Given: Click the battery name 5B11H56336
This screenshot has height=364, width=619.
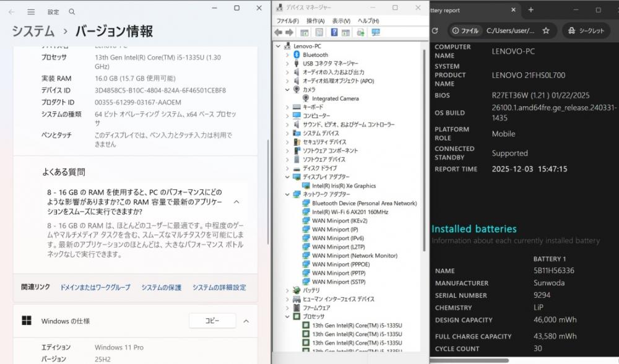Looking at the screenshot, I should click(554, 271).
